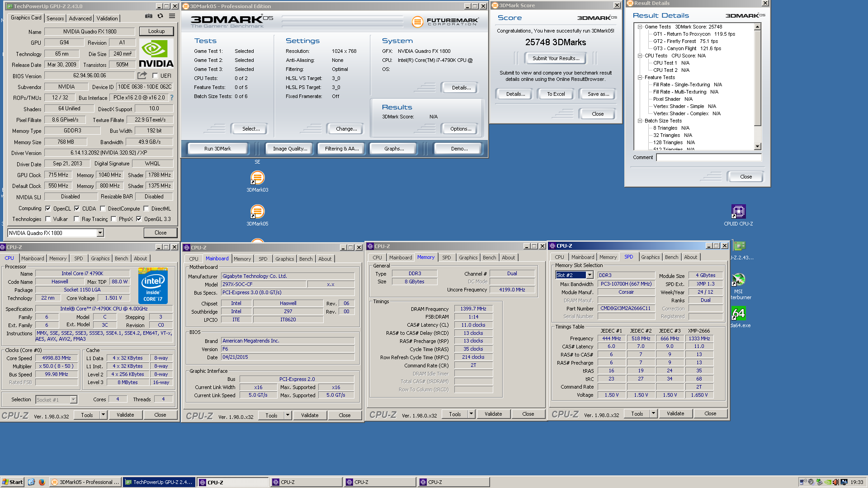This screenshot has height=488, width=868.
Task: Open Graphics tab in CPU-Z SPD window
Action: pyautogui.click(x=650, y=257)
